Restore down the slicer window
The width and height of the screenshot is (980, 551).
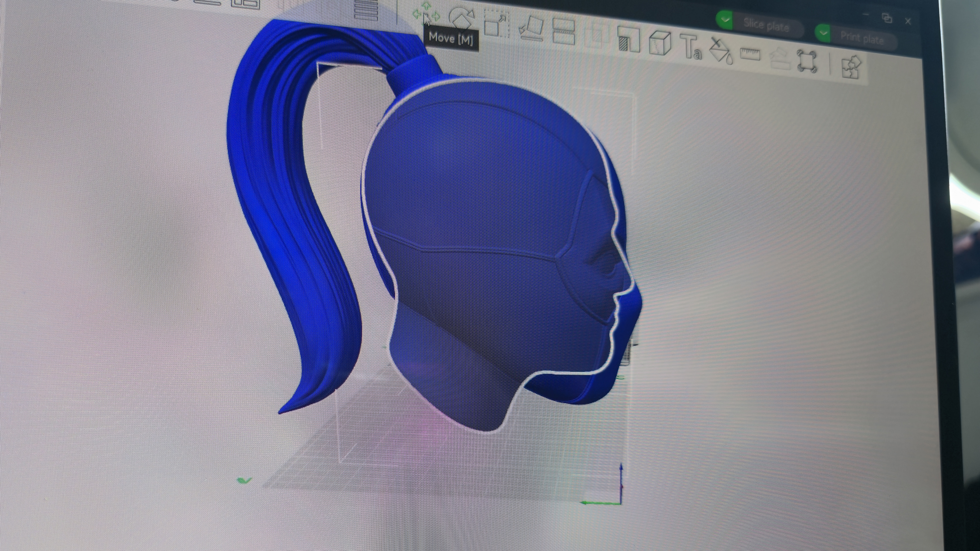click(887, 18)
